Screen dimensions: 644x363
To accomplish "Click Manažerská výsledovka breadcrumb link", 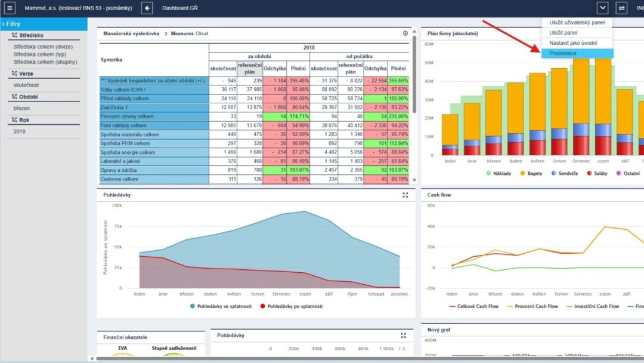I will pyautogui.click(x=131, y=34).
